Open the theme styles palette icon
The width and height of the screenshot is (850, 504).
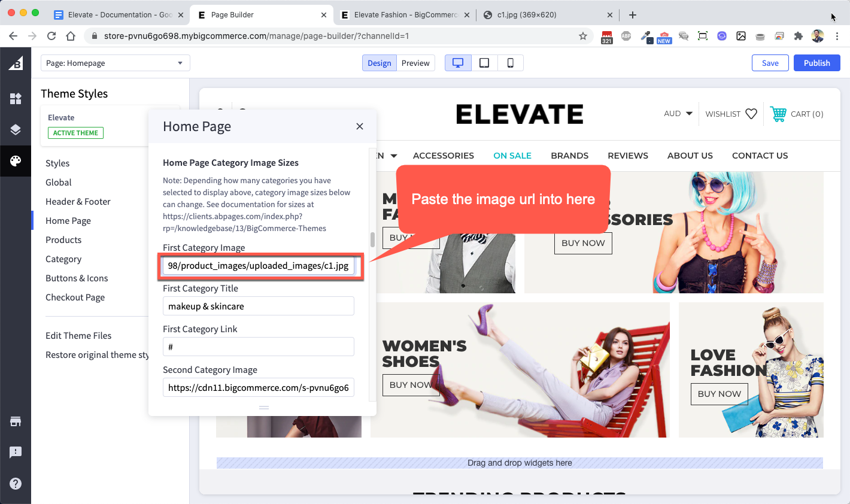tap(16, 160)
